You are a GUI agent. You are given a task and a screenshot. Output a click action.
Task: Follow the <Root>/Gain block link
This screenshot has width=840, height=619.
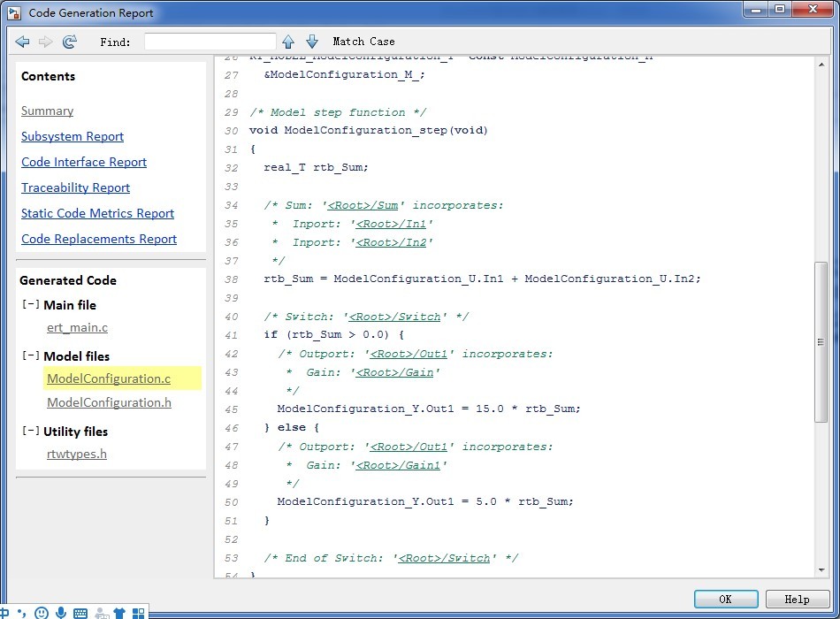[x=395, y=372]
